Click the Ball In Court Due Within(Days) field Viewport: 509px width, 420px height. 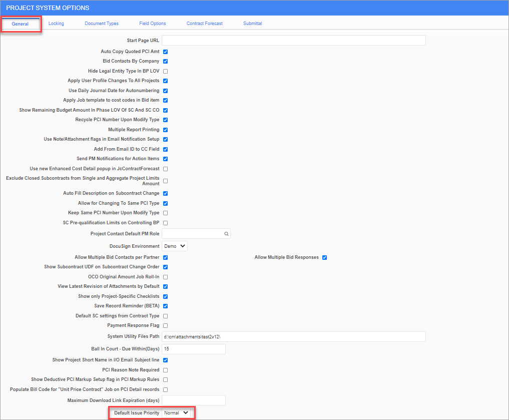pos(194,349)
